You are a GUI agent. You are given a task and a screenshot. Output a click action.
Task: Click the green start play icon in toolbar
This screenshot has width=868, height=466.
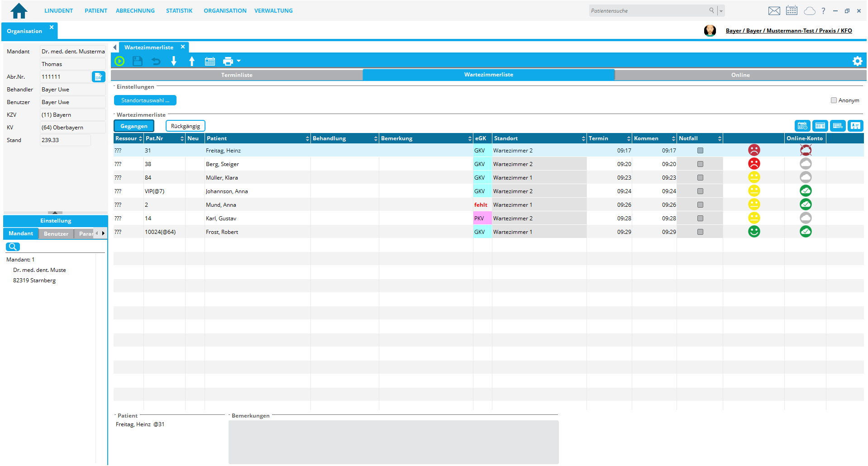pyautogui.click(x=119, y=61)
